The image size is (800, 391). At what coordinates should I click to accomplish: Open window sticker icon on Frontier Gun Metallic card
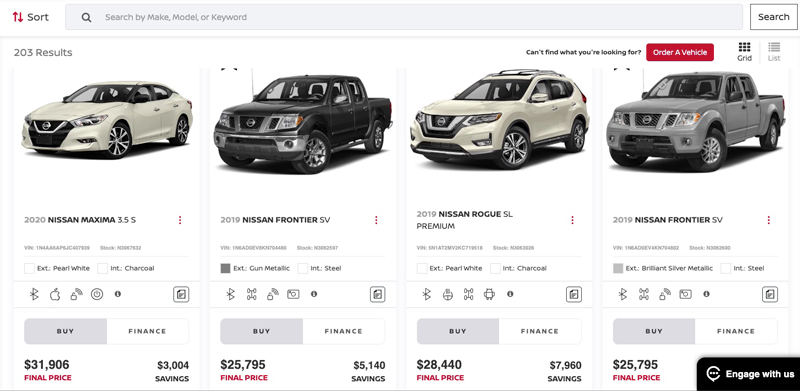pyautogui.click(x=378, y=295)
